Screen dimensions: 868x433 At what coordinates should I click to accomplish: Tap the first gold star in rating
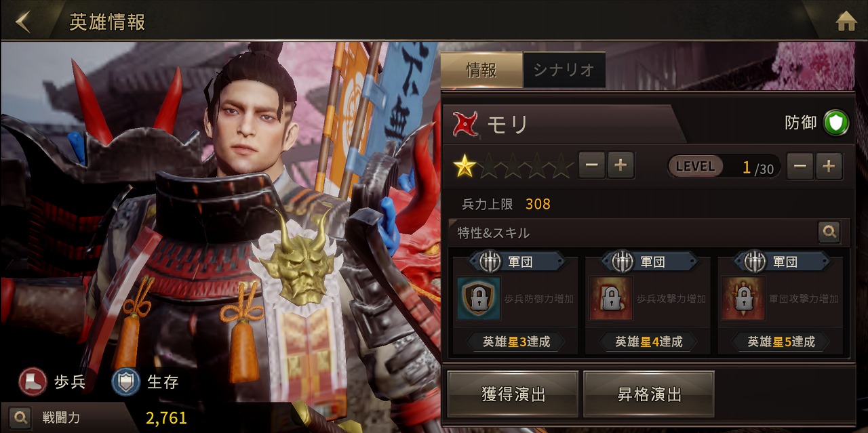click(465, 165)
